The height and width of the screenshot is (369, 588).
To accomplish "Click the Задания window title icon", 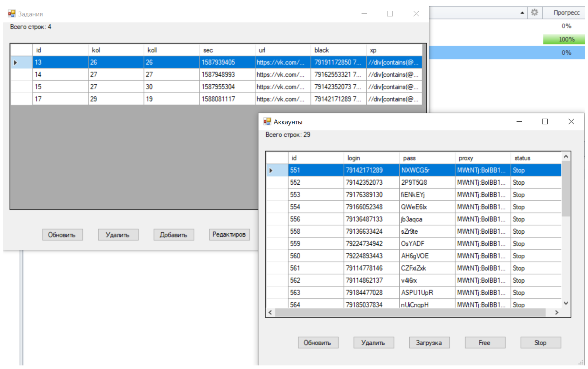I will 12,14.
